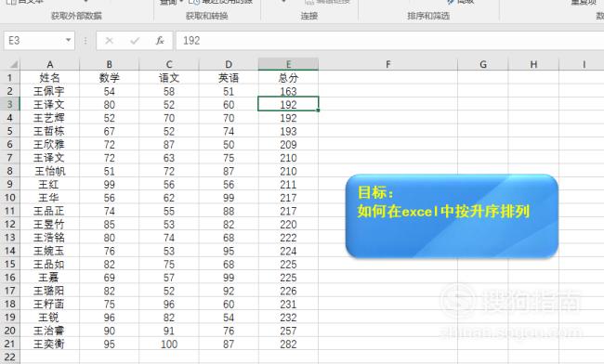Click total score 222 in row 13

[288, 238]
